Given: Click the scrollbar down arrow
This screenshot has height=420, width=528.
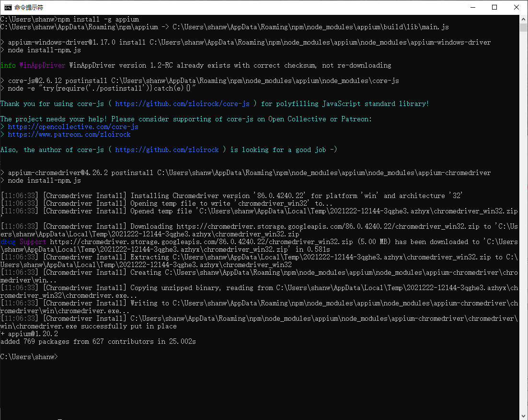Looking at the screenshot, I should coord(523,416).
